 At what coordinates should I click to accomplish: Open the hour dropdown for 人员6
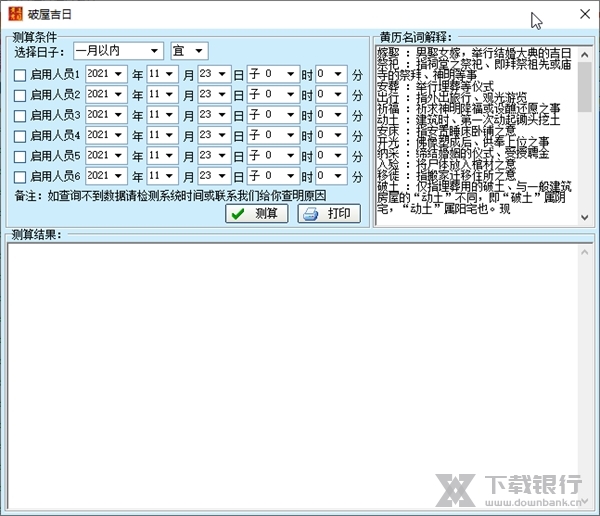point(273,176)
